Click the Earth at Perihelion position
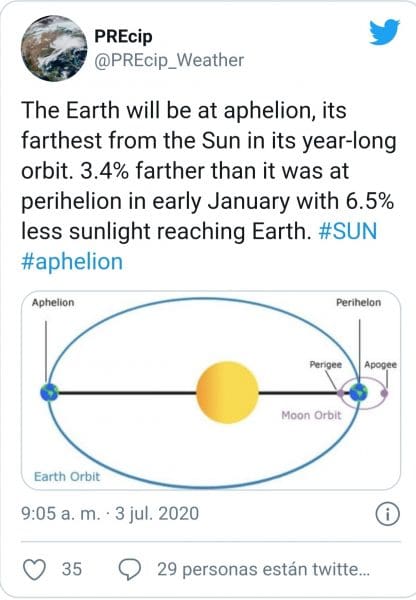This screenshot has height=600, width=416. tap(359, 393)
